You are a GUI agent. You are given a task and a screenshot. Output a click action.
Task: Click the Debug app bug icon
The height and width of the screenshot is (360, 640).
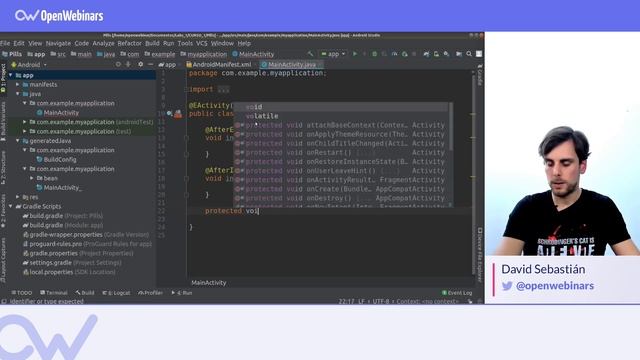[374, 54]
